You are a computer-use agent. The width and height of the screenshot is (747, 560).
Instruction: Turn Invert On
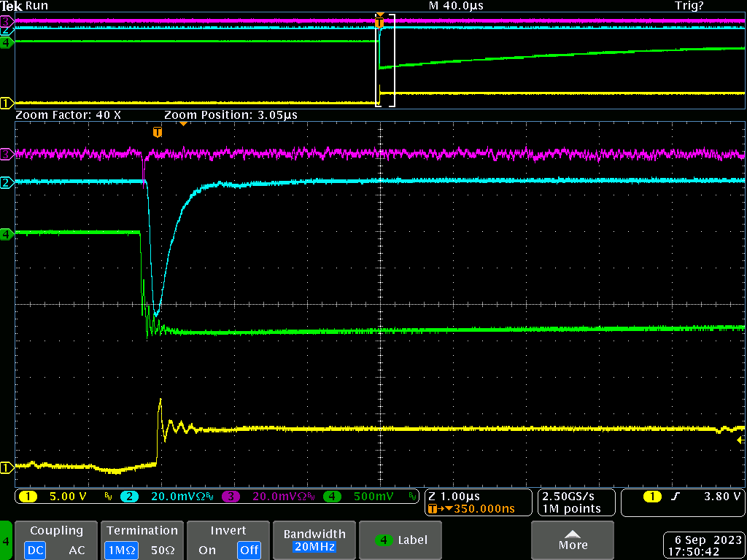[206, 550]
